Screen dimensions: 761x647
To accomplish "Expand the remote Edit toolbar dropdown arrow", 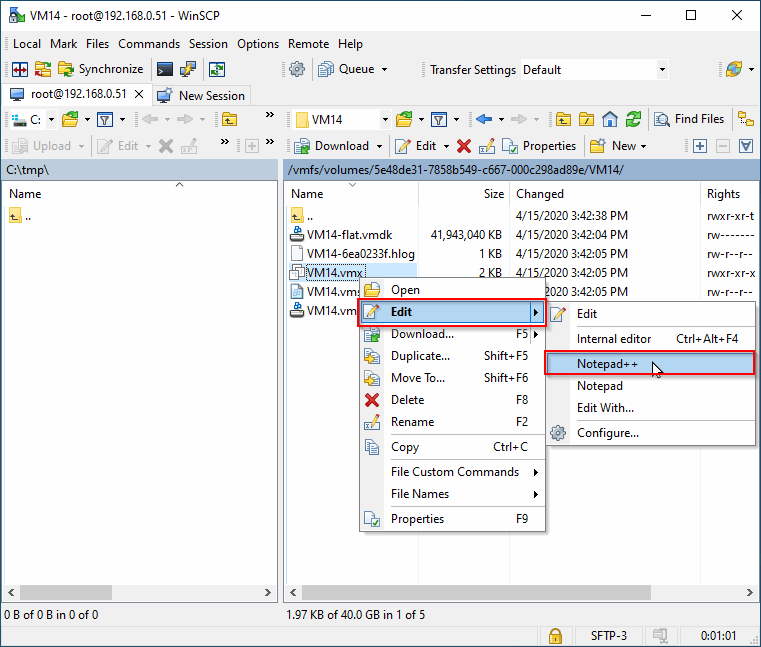I will point(446,146).
